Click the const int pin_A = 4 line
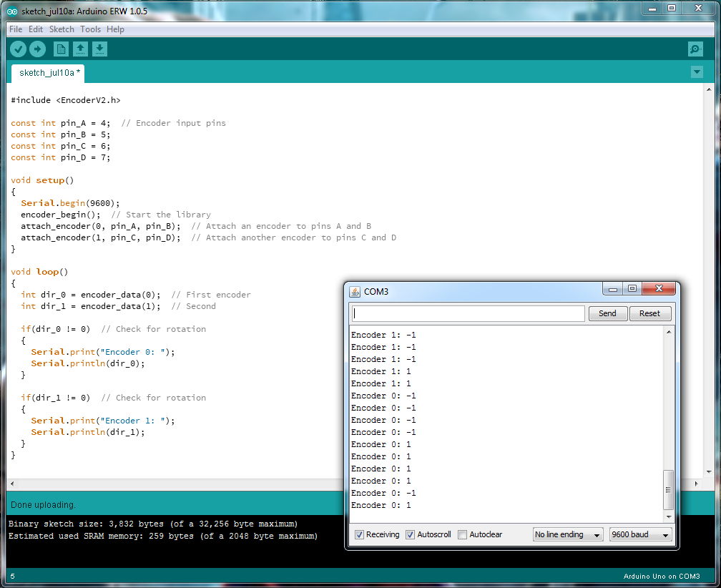This screenshot has height=588, width=721. 118,123
